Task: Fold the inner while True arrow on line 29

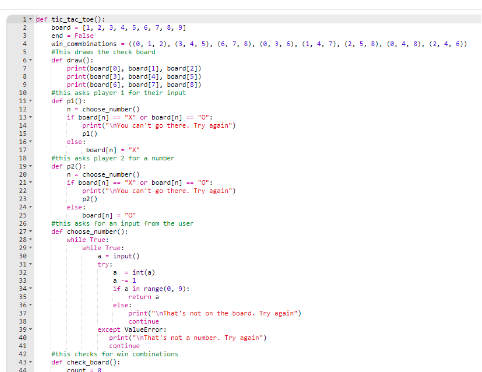Action: coord(31,248)
